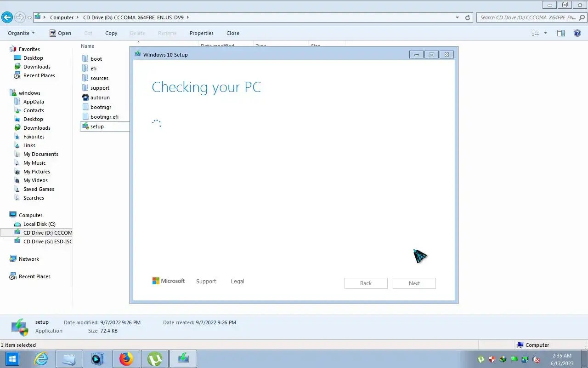Screen dimensions: 588x368
Task: Click the Next button in Setup
Action: (x=414, y=283)
